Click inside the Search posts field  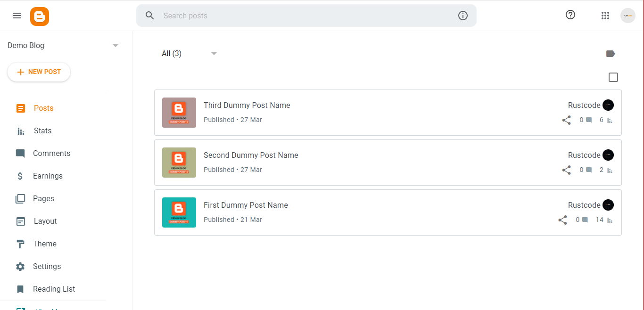point(283,16)
